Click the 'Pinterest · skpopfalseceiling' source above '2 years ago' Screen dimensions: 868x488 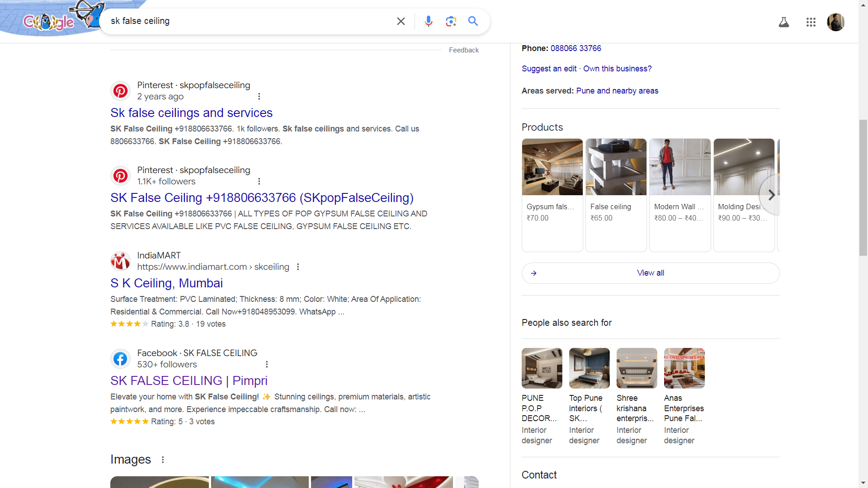point(193,85)
